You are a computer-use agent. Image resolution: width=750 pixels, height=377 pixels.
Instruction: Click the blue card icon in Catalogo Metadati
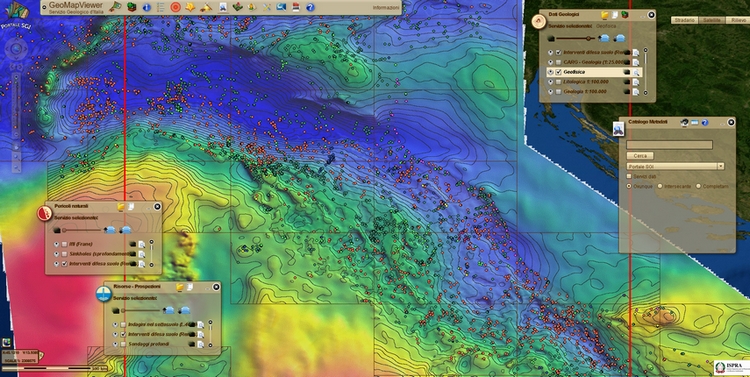click(x=695, y=122)
